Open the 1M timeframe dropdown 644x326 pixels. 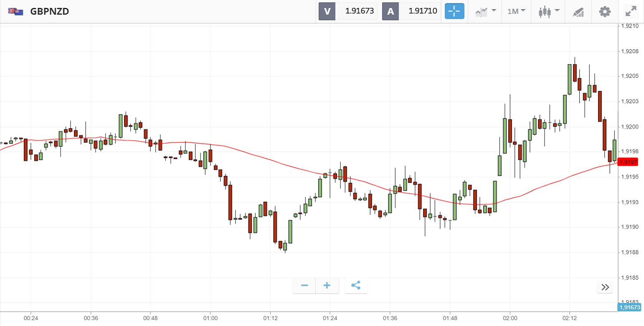point(516,11)
